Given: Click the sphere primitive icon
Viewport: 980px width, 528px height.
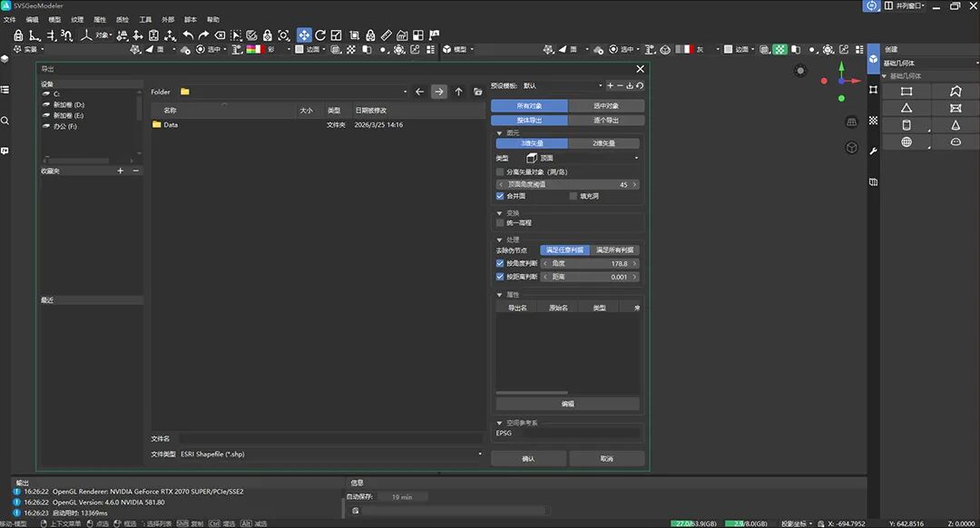Looking at the screenshot, I should pos(906,142).
